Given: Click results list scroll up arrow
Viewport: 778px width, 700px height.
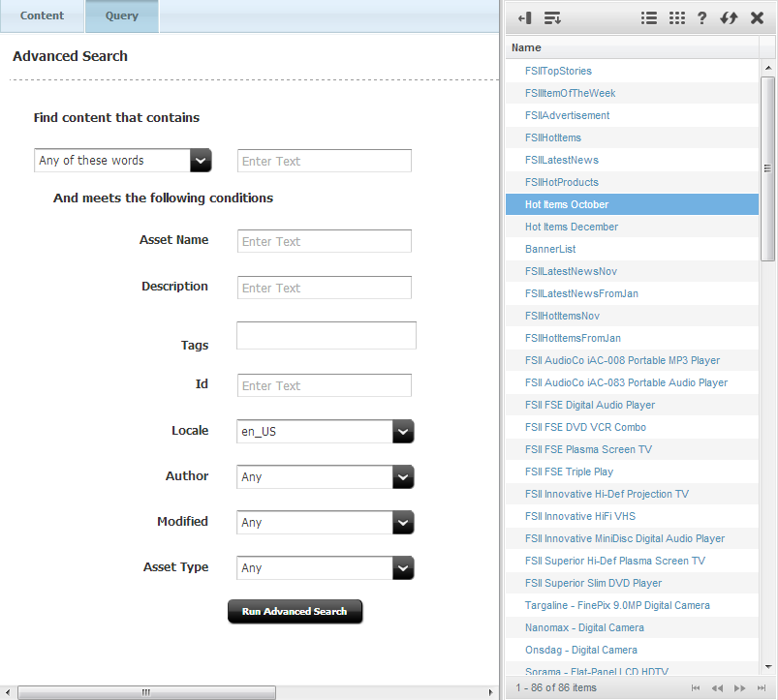Looking at the screenshot, I should click(768, 68).
